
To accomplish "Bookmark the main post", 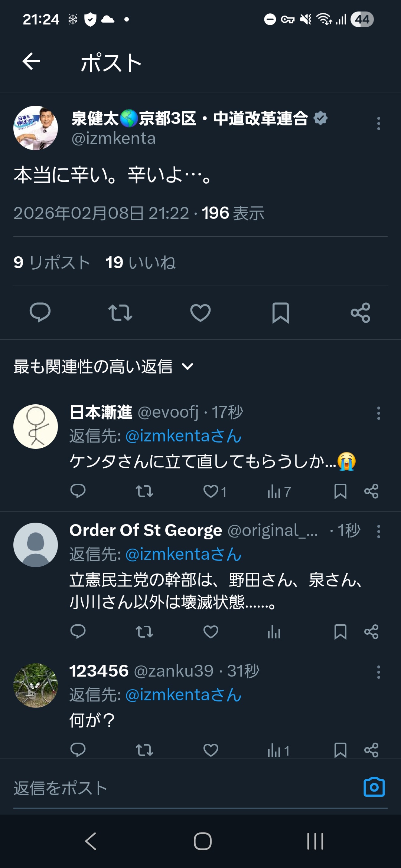I will tap(280, 313).
